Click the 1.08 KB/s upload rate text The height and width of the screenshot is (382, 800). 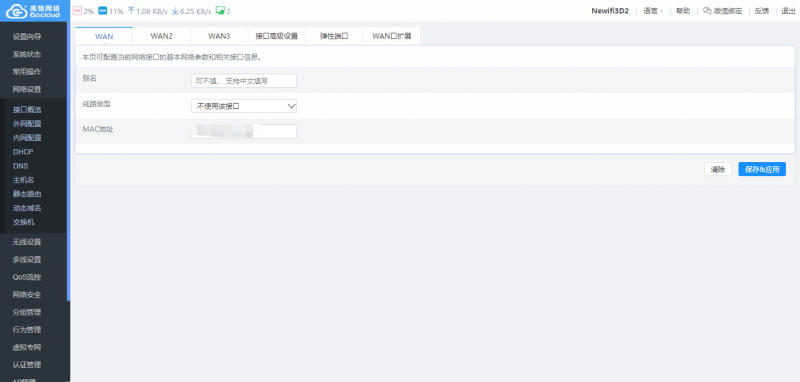(x=152, y=11)
